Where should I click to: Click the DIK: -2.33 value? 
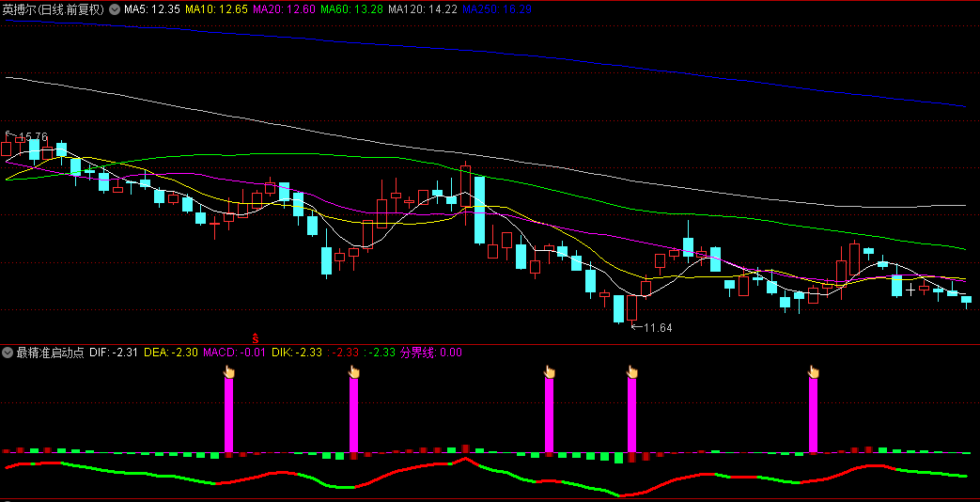click(x=296, y=353)
